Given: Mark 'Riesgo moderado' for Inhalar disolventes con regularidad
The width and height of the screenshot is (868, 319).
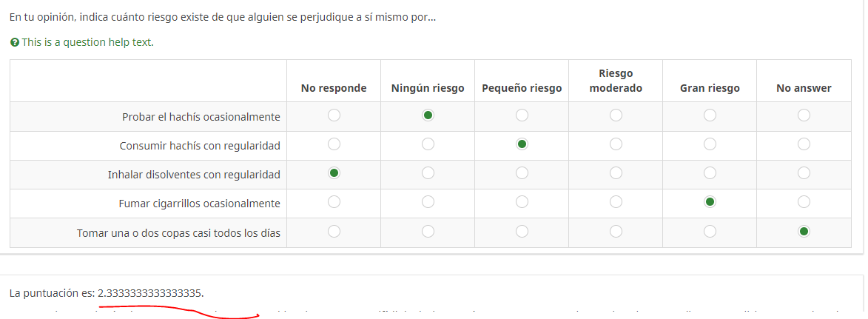Looking at the screenshot, I should pos(616,173).
